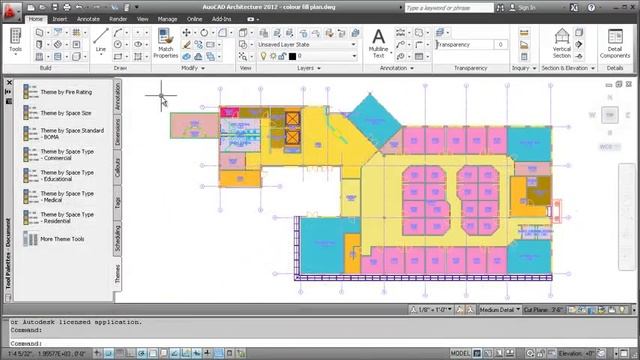Image resolution: width=640 pixels, height=360 pixels.
Task: Toggle layer lock padlock icon
Action: (282, 56)
